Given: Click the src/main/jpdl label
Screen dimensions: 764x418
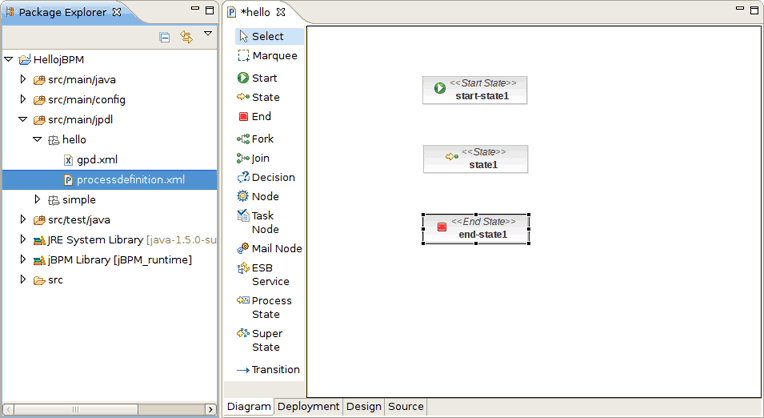Looking at the screenshot, I should coord(80,120).
